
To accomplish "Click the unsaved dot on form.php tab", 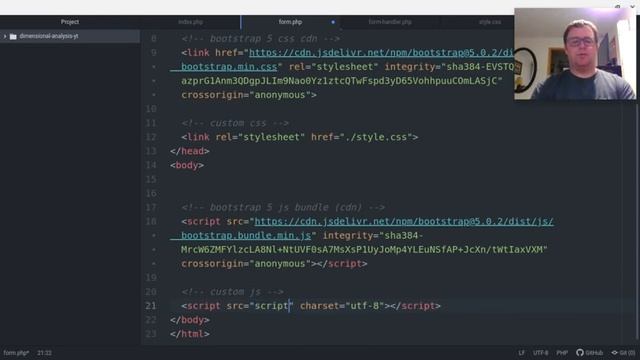I will point(333,22).
